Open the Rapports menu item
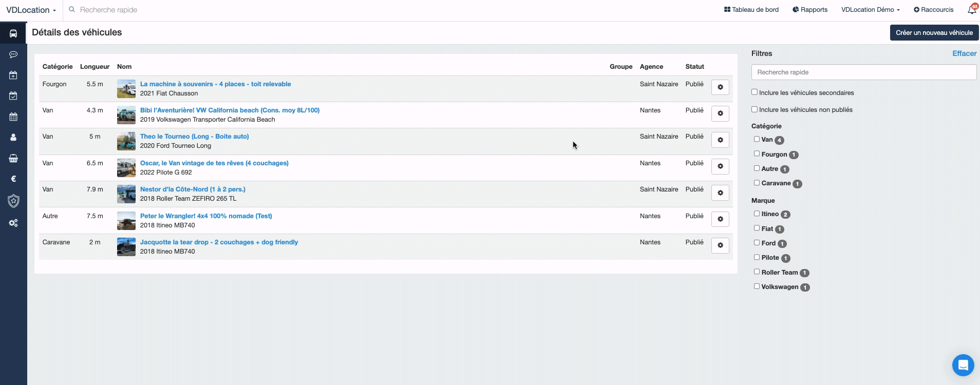Viewport: 980px width, 385px height. pyautogui.click(x=810, y=10)
